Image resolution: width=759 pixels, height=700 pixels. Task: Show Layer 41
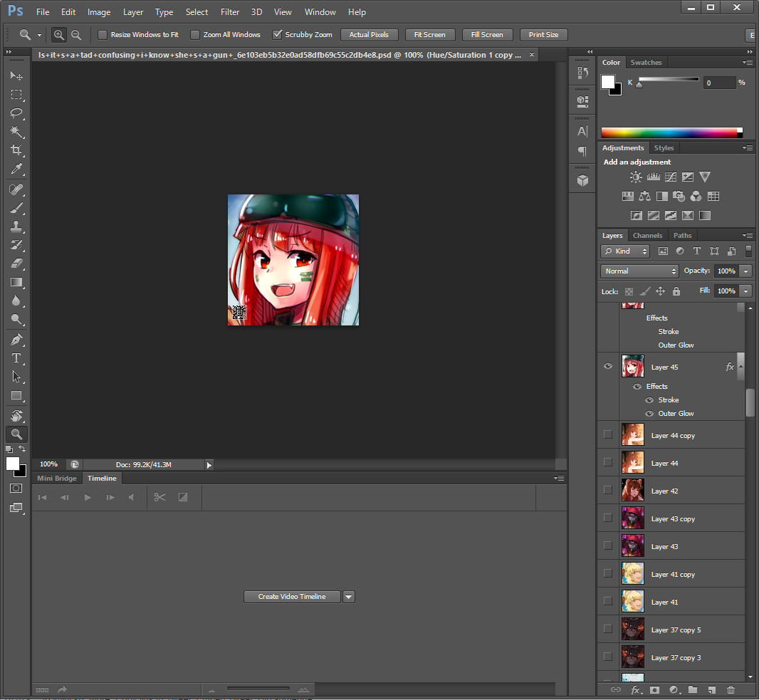click(x=608, y=601)
